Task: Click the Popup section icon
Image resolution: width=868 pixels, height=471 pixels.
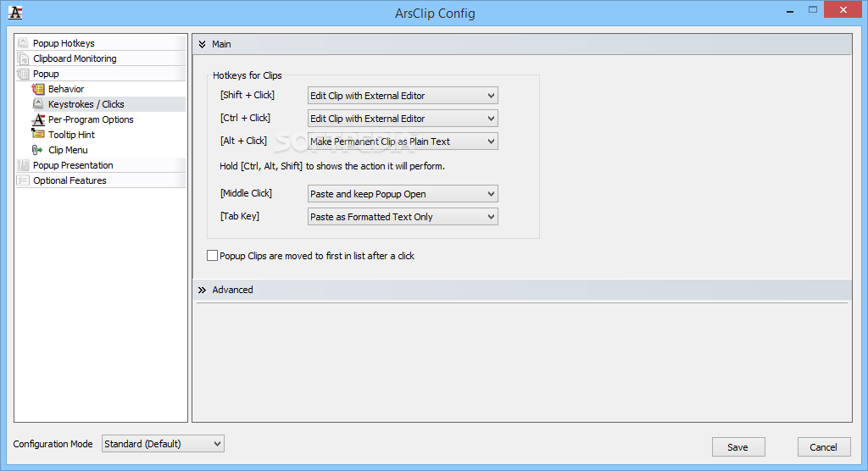Action: (23, 74)
